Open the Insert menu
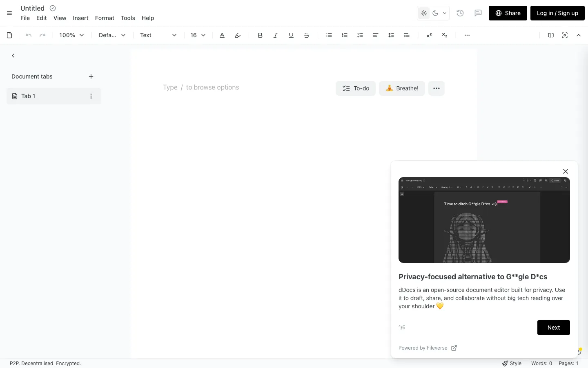This screenshot has height=368, width=588. [80, 18]
